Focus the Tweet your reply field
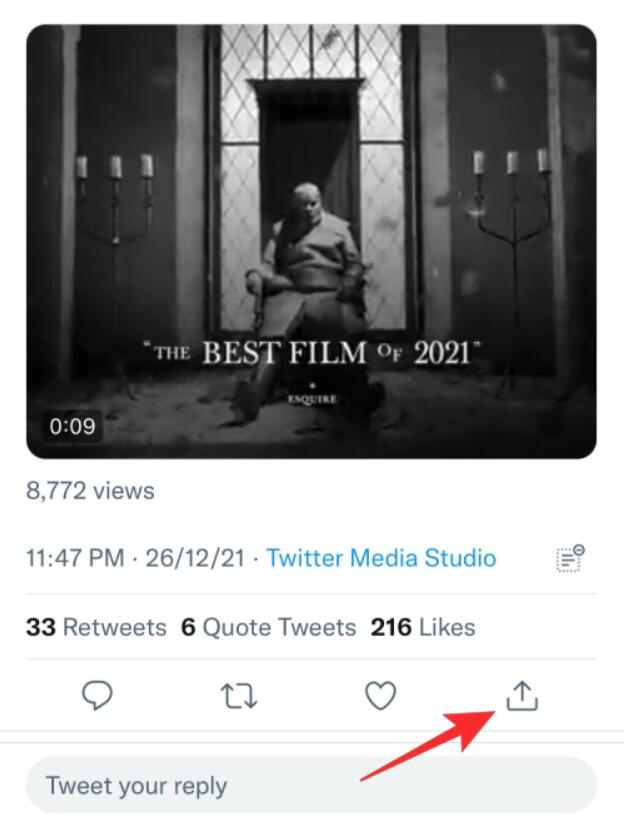This screenshot has height=818, width=624. pos(310,785)
